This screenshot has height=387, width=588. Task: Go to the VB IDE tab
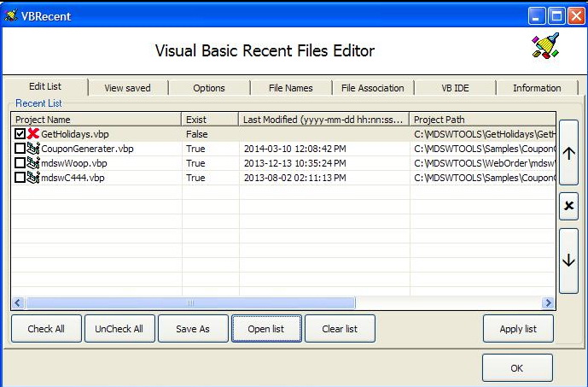[455, 88]
